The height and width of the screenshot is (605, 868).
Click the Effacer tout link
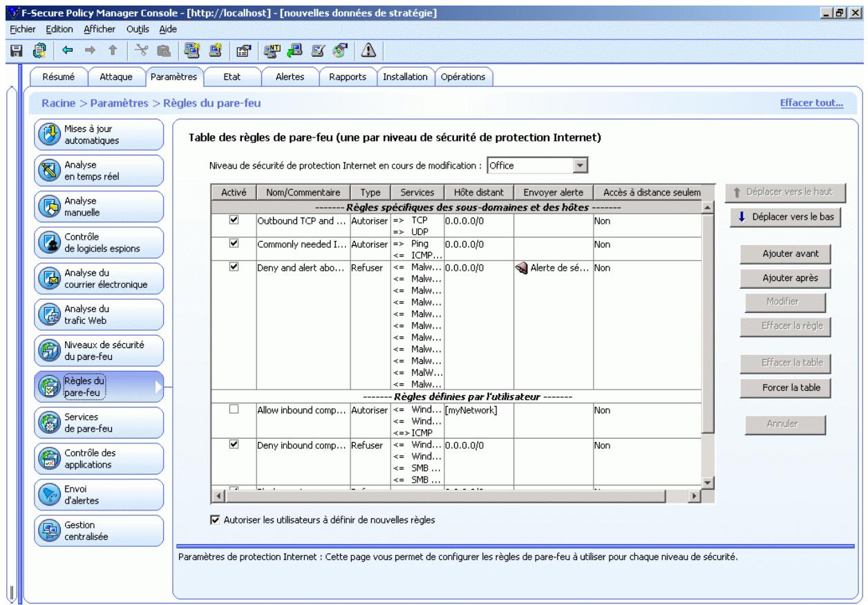811,103
